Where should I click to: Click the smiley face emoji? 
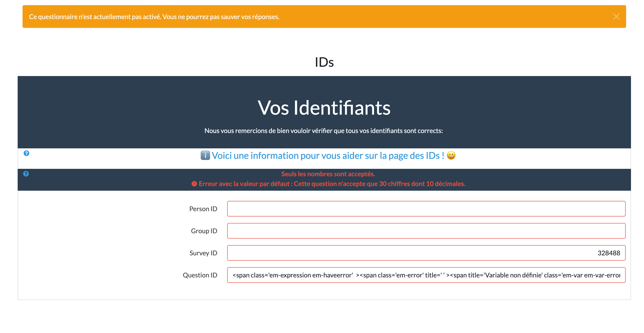(451, 155)
